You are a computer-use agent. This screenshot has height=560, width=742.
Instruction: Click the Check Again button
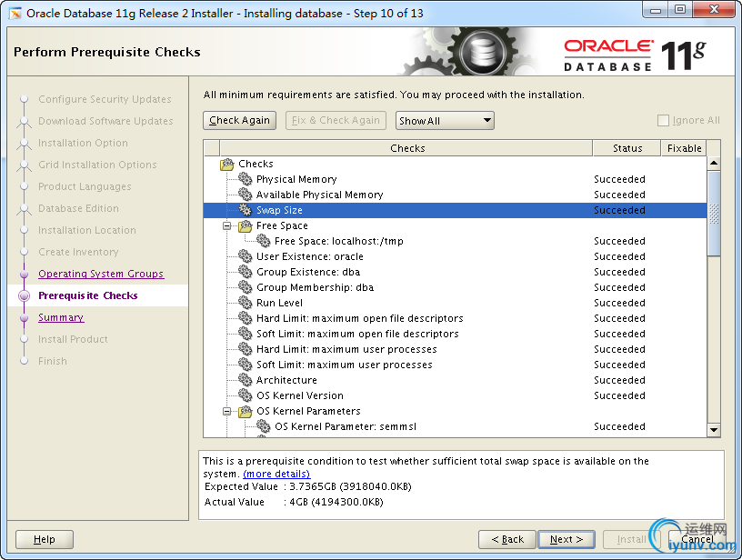(239, 120)
